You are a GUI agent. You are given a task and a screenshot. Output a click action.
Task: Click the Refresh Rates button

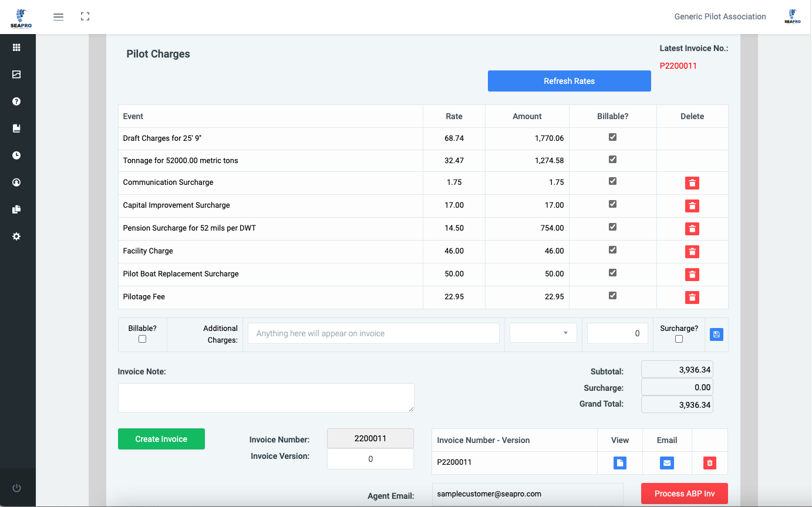tap(569, 81)
